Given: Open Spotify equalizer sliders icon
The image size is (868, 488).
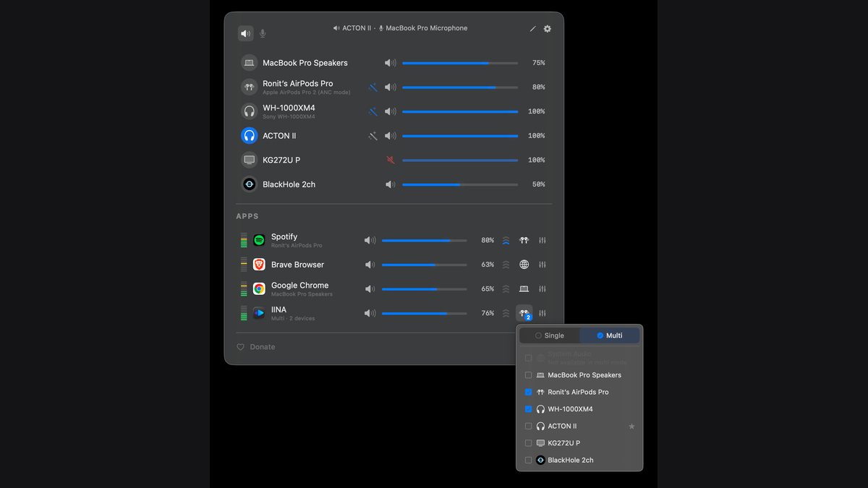Looking at the screenshot, I should [542, 240].
